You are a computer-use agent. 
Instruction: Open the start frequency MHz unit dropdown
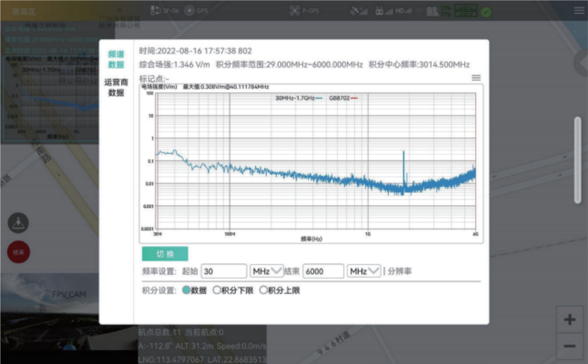[267, 271]
